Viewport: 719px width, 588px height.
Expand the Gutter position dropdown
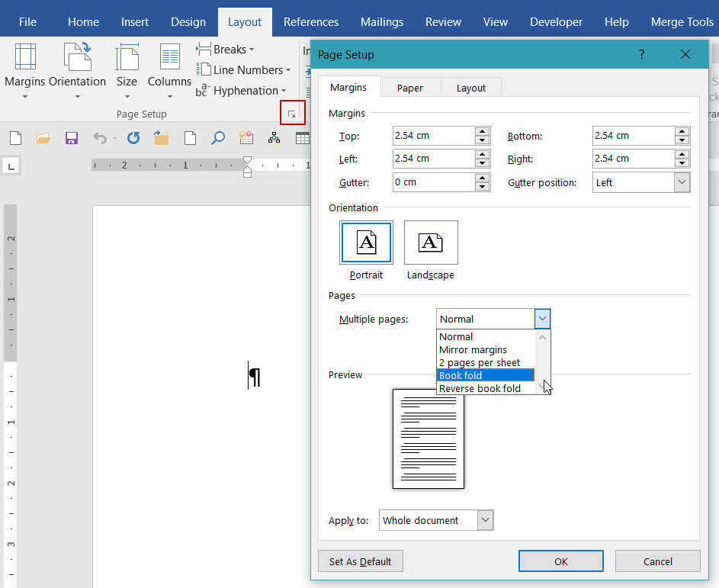[x=682, y=182]
